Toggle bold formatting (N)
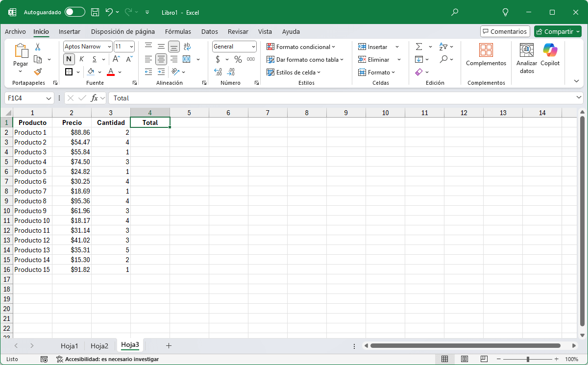The image size is (588, 365). coord(69,59)
